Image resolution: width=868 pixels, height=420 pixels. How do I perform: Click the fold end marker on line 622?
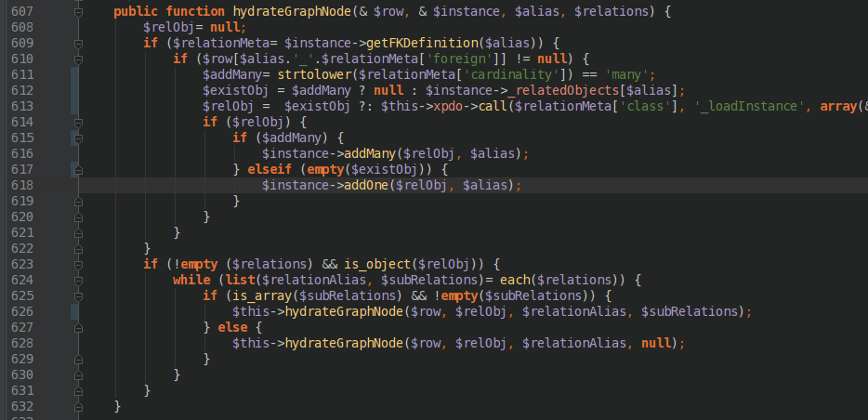pyautogui.click(x=78, y=248)
